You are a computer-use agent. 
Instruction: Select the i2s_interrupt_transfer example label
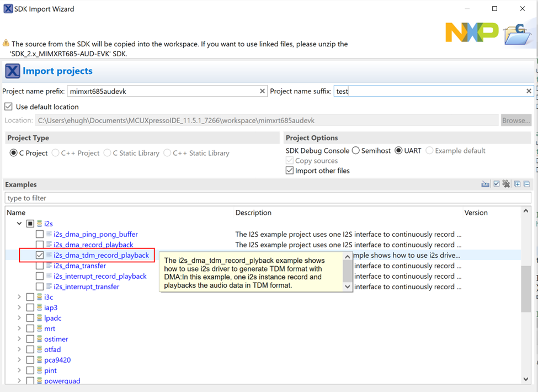tap(87, 287)
